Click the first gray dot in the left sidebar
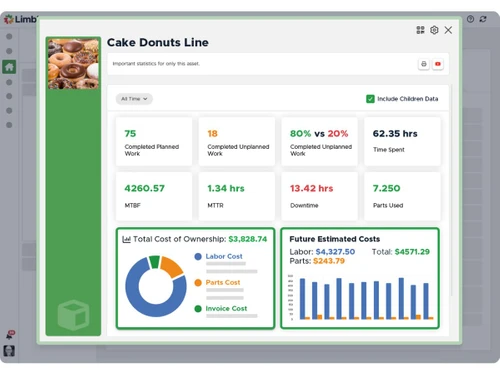The width and height of the screenshot is (500, 375). pyautogui.click(x=9, y=36)
